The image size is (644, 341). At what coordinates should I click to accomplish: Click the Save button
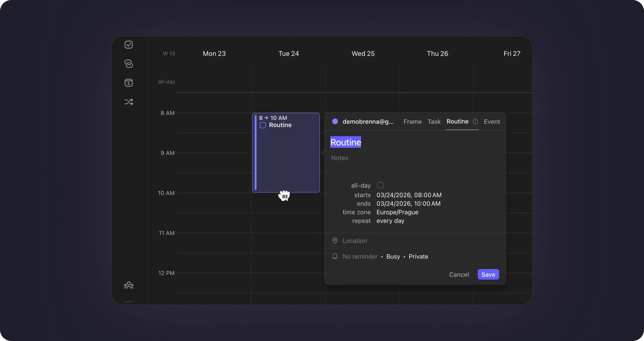pos(488,274)
